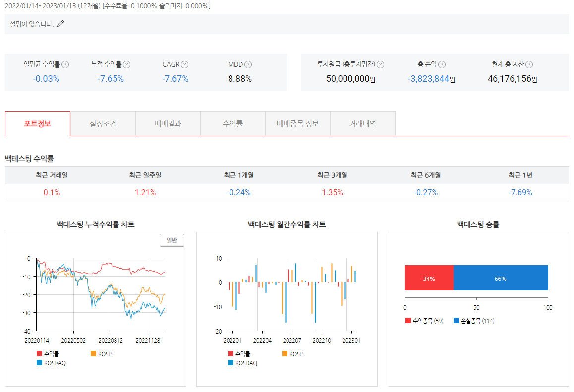Click the 일반 button on cumulative chart
The height and width of the screenshot is (392, 574).
172,240
